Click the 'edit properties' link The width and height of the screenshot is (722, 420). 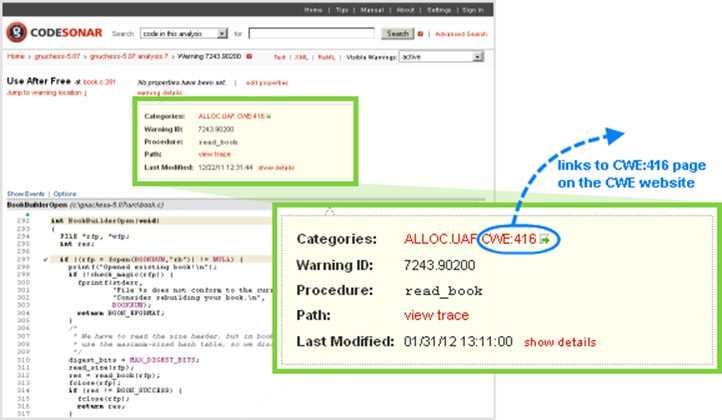click(x=267, y=83)
